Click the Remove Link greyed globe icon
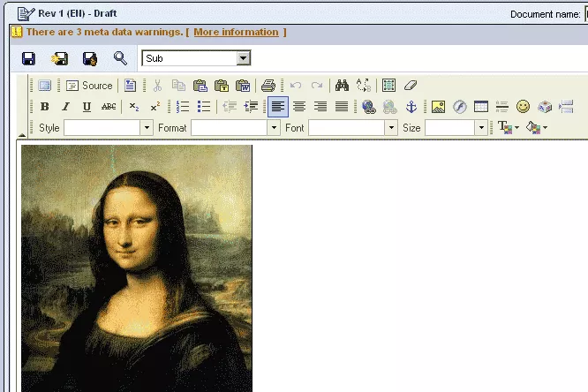The width and height of the screenshot is (588, 392). click(x=390, y=107)
